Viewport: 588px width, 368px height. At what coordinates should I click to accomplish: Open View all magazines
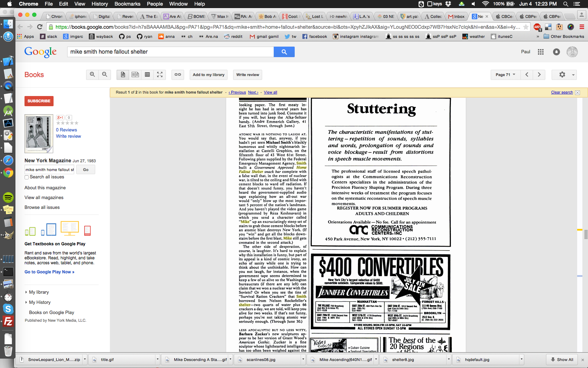tap(44, 198)
